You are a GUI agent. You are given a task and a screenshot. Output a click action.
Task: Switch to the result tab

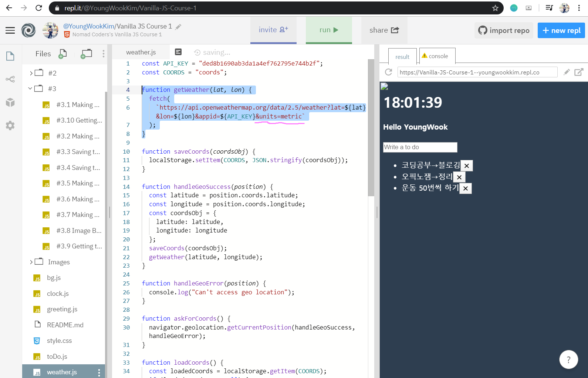tap(402, 57)
